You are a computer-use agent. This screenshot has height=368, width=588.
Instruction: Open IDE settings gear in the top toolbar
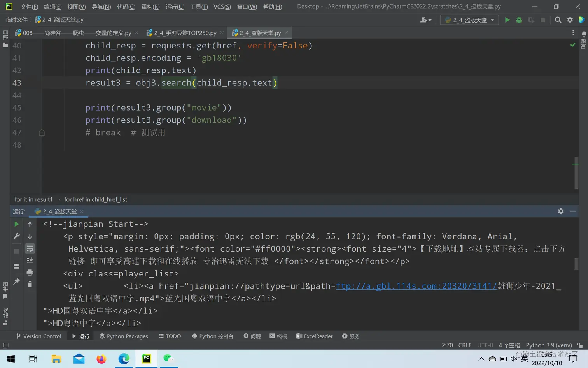click(x=570, y=20)
